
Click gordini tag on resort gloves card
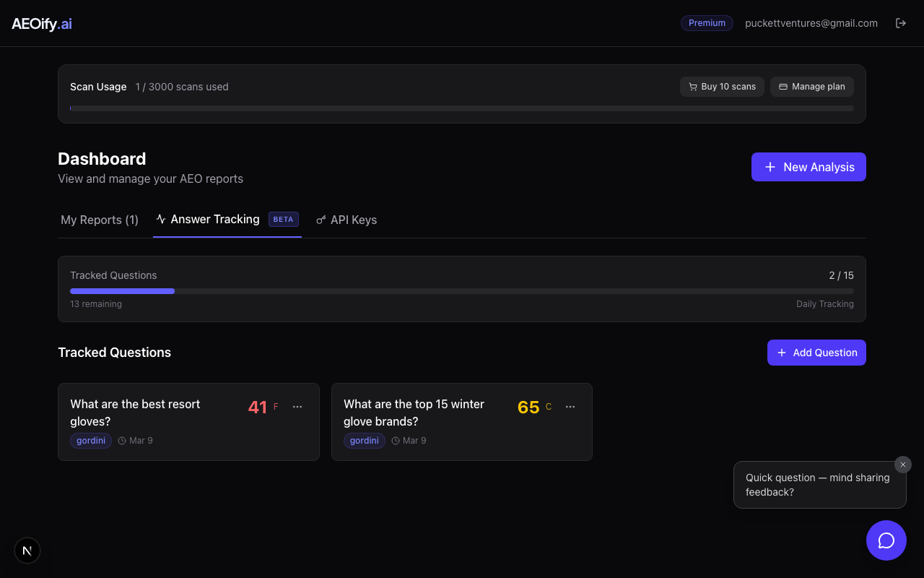(x=91, y=441)
